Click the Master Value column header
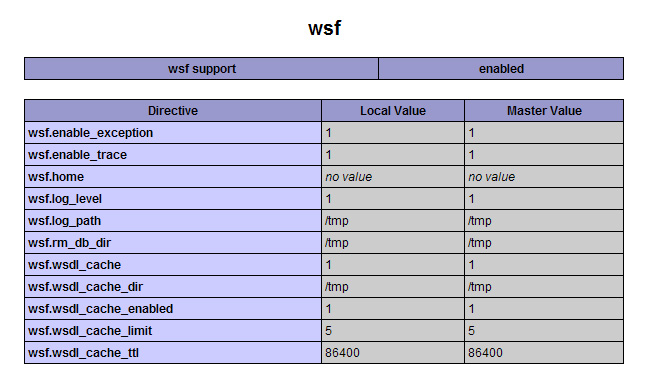Viewport: 650px width, 388px height. pos(544,111)
